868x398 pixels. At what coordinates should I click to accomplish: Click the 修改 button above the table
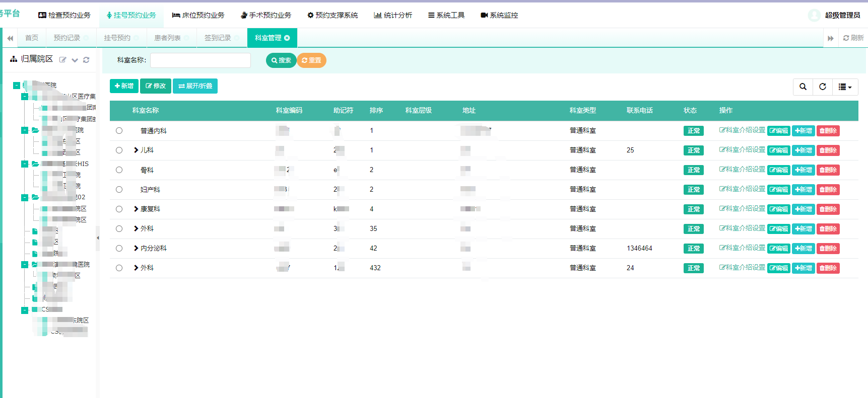pos(156,86)
